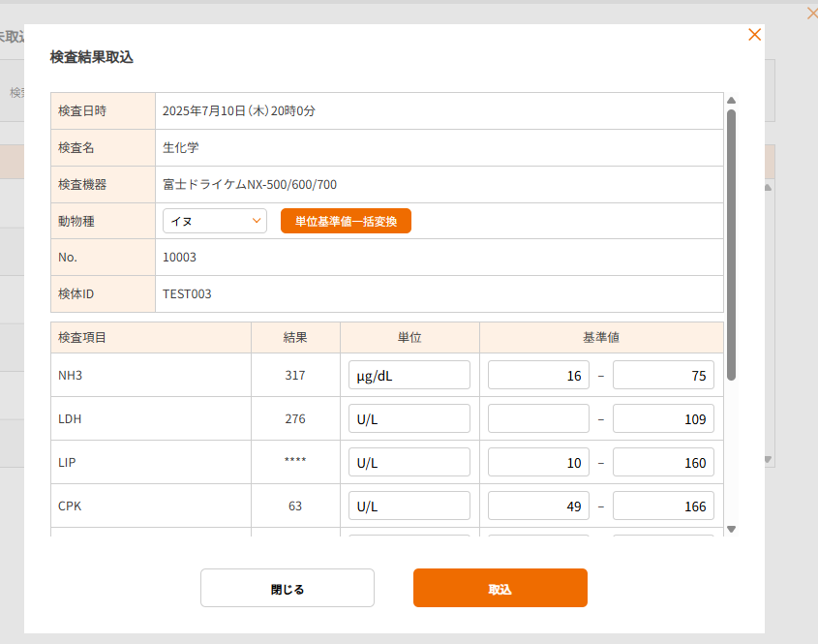Click the dialog scrollbar up arrow
Viewport: 818px width, 644px height.
pos(732,101)
